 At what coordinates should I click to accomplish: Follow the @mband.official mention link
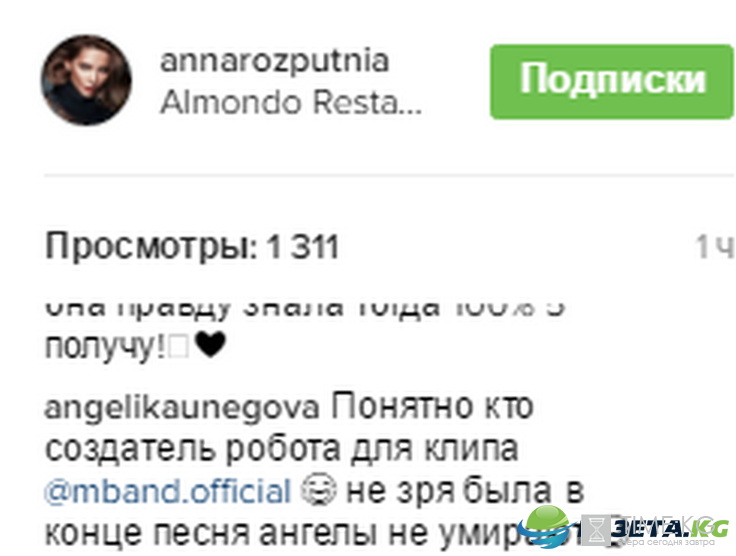[168, 491]
